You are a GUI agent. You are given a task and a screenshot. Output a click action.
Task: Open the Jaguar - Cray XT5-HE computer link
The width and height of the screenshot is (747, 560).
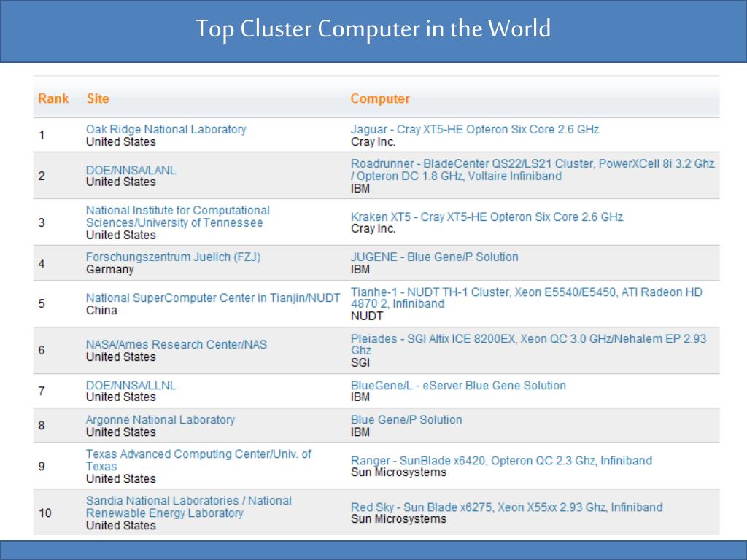point(474,129)
